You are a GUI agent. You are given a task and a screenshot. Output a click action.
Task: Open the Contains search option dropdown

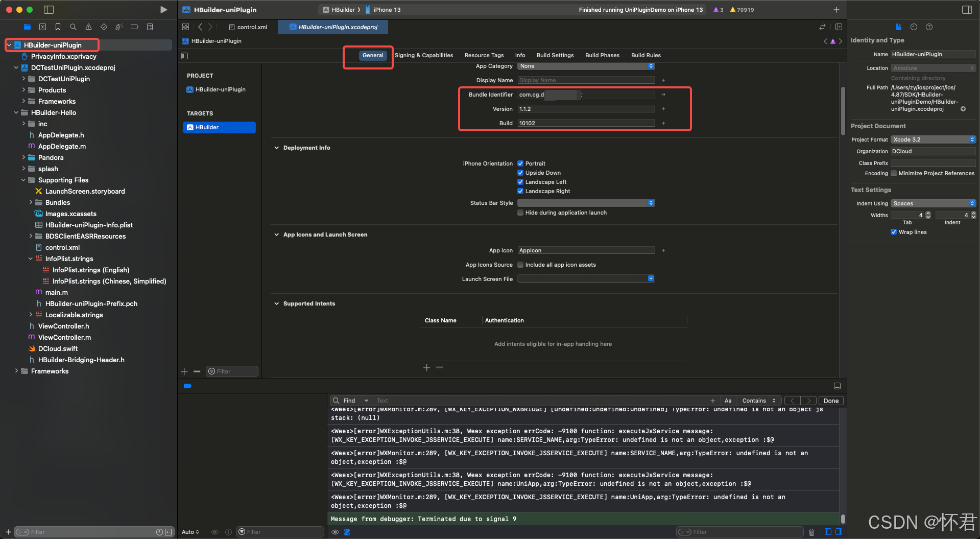[x=759, y=401]
